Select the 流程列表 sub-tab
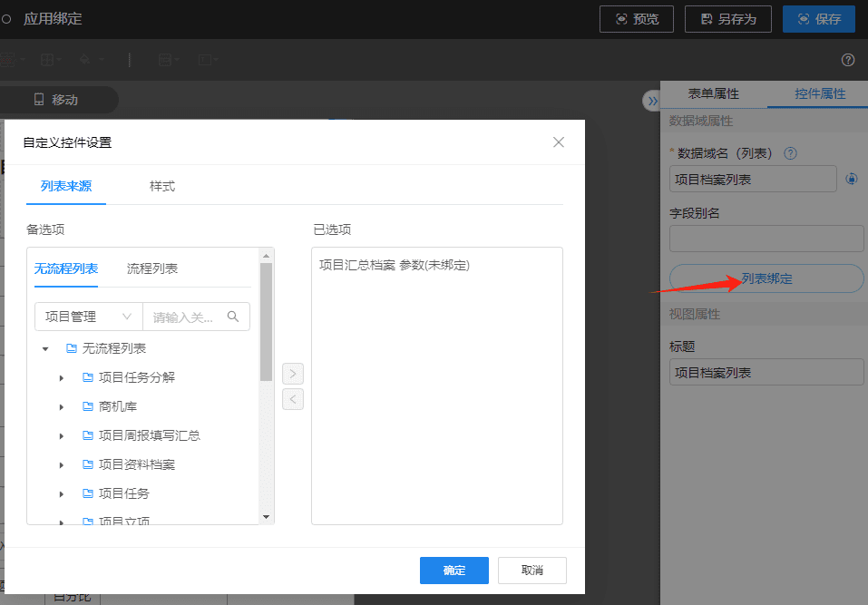This screenshot has width=868, height=605. pyautogui.click(x=152, y=268)
